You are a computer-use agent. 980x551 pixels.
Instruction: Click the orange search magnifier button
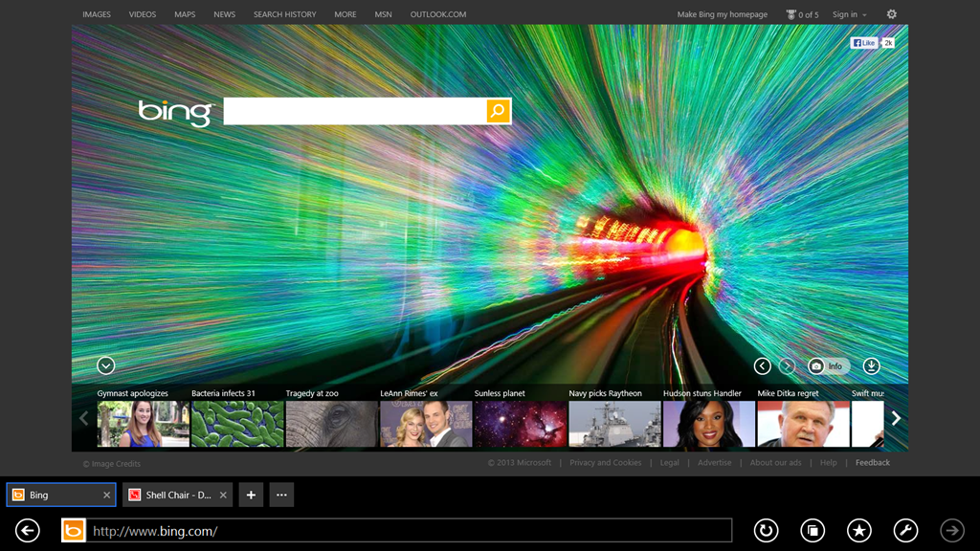click(x=498, y=111)
